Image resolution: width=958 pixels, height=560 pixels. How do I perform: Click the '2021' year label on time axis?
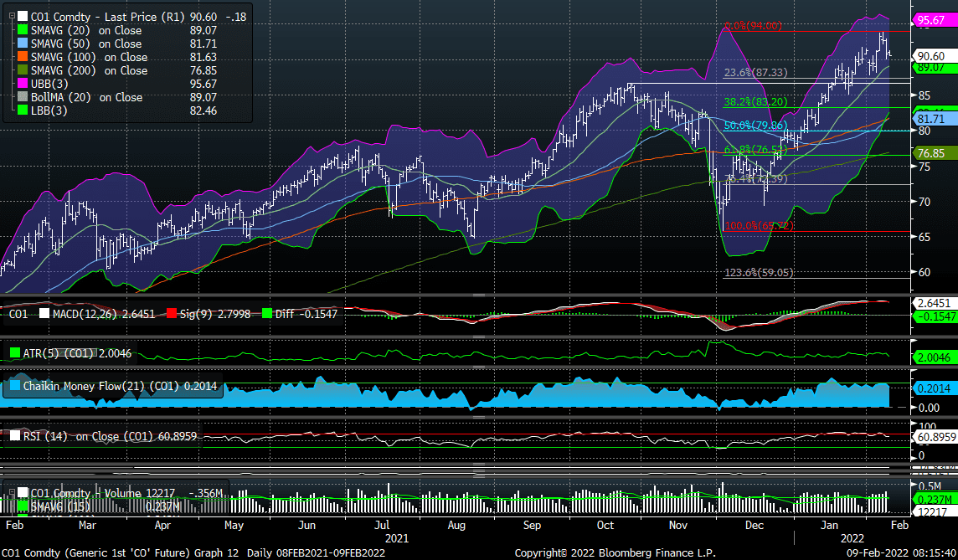(x=397, y=538)
